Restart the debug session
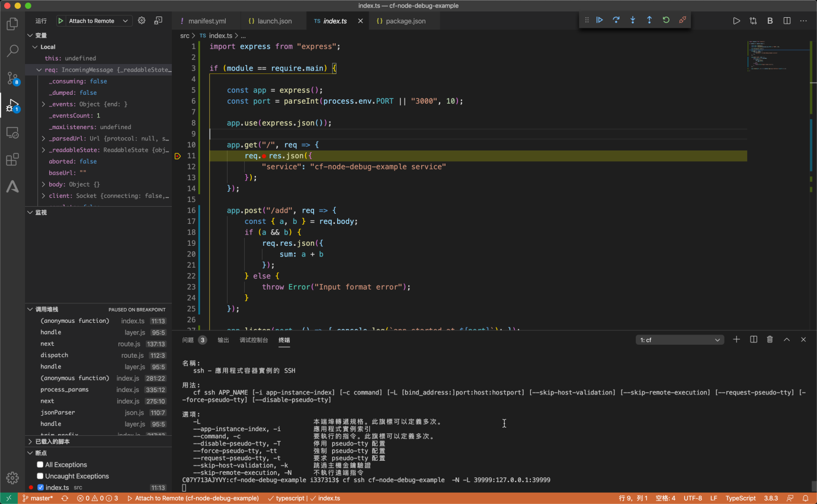 pos(666,20)
